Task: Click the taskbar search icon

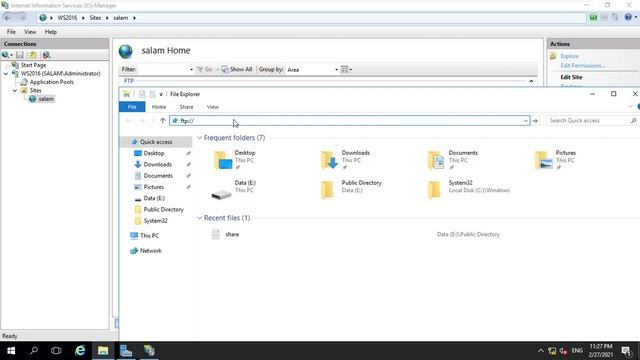Action: (x=34, y=351)
